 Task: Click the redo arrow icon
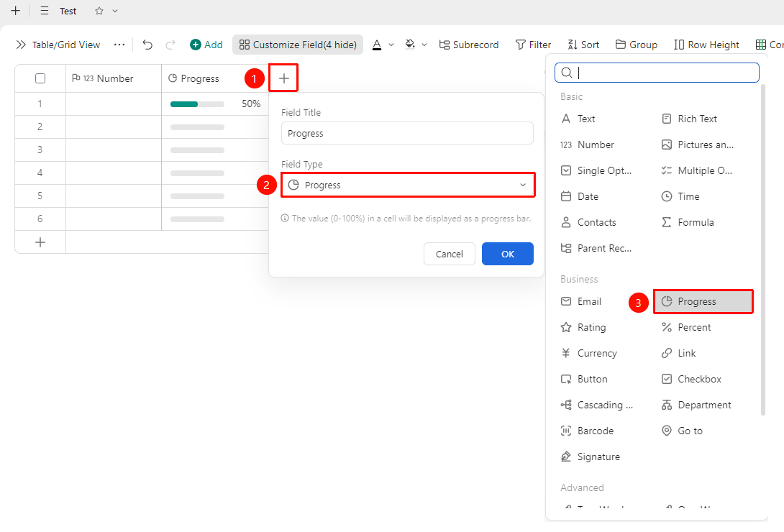tap(170, 45)
